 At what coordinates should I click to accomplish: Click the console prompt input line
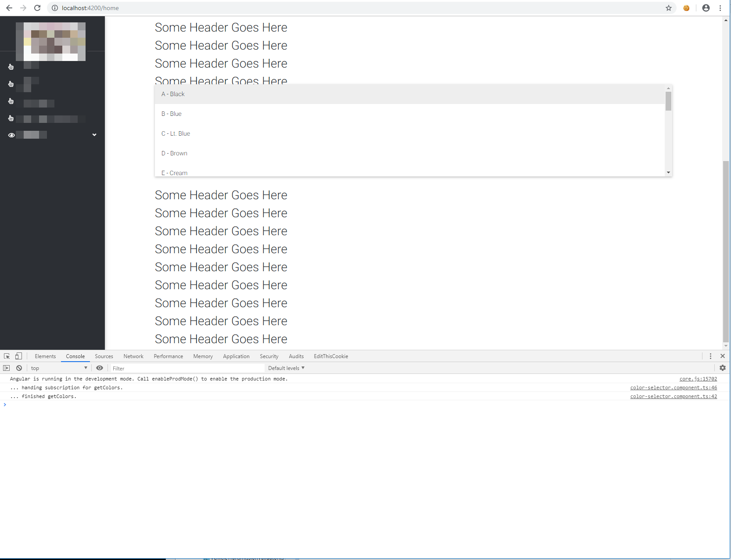tap(364, 405)
